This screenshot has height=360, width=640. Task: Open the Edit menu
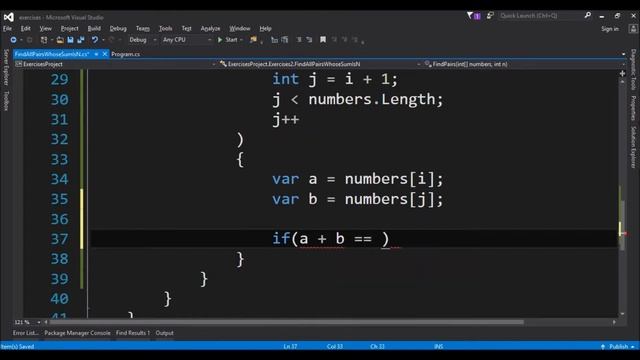26,29
